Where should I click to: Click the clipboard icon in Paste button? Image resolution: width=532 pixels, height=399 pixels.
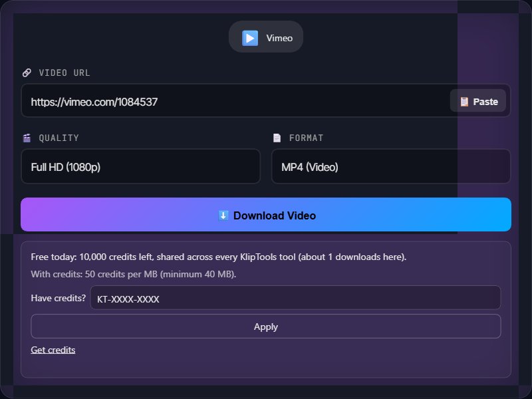tap(464, 102)
